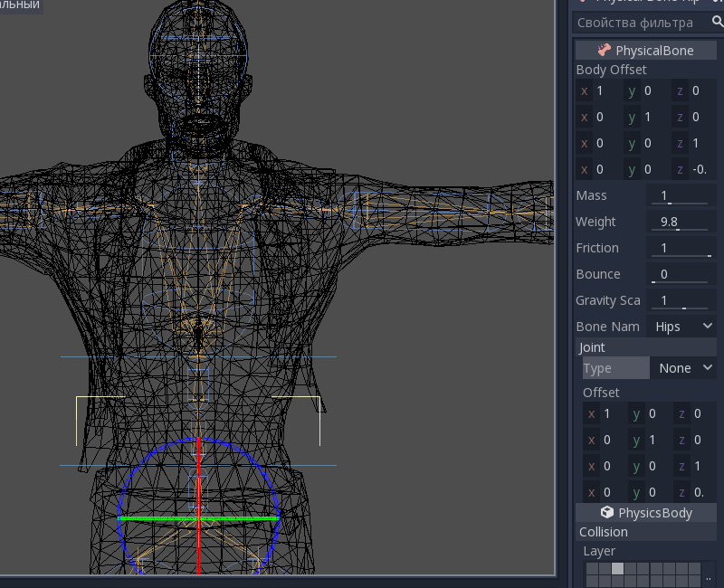The height and width of the screenshot is (588, 724).
Task: Click the Gravity Scale value slider
Action: [x=681, y=300]
